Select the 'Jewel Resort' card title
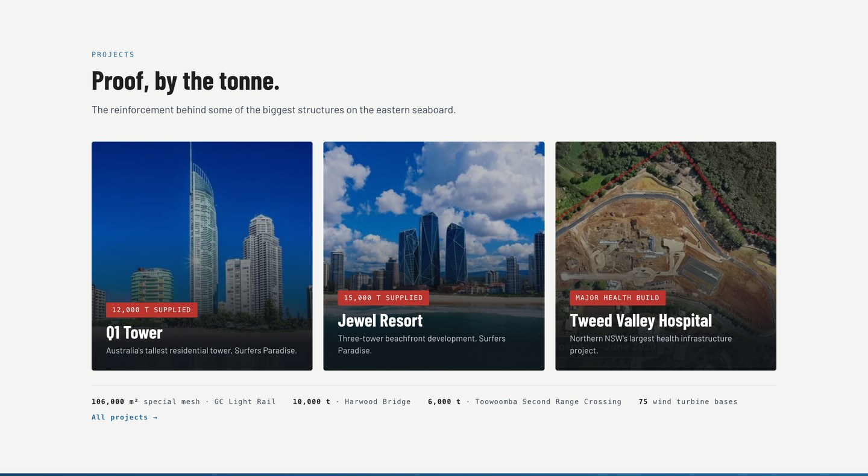This screenshot has width=868, height=476. [x=380, y=320]
